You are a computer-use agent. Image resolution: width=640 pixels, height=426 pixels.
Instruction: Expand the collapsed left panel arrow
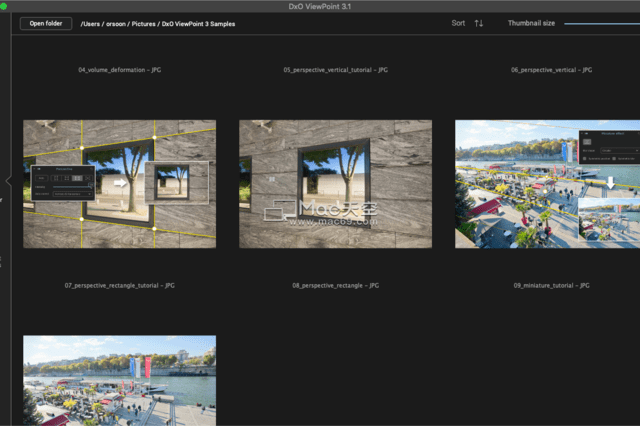click(x=8, y=180)
